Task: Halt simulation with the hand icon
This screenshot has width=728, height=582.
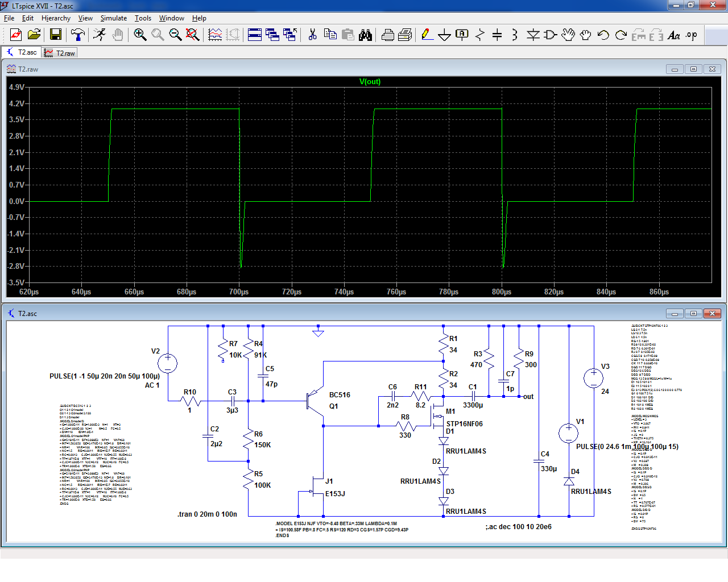Action: click(117, 35)
